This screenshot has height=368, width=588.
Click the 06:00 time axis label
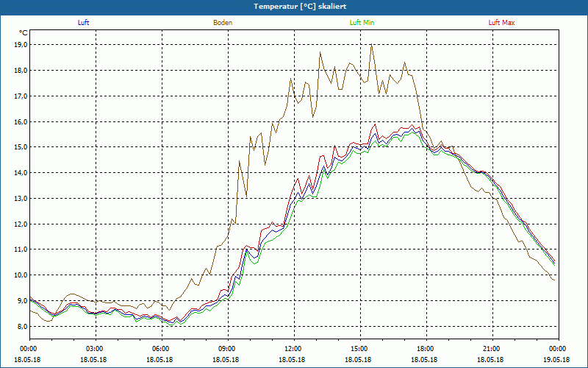162,349
